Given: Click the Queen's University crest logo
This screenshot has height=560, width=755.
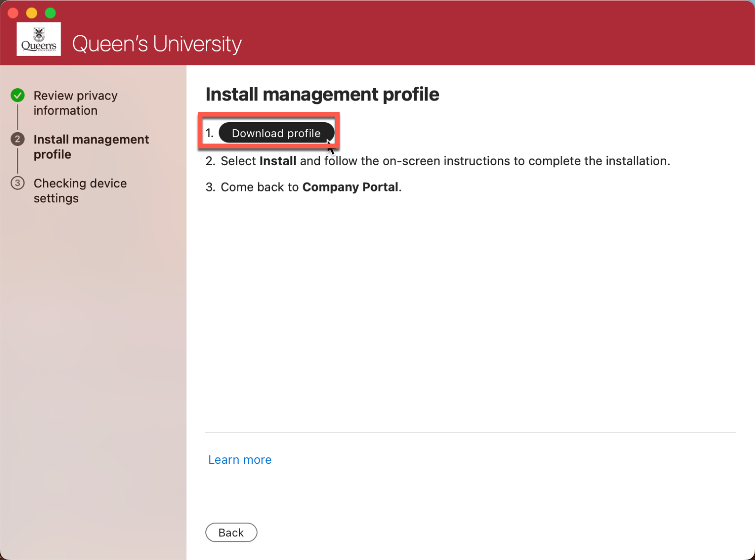Looking at the screenshot, I should [38, 39].
